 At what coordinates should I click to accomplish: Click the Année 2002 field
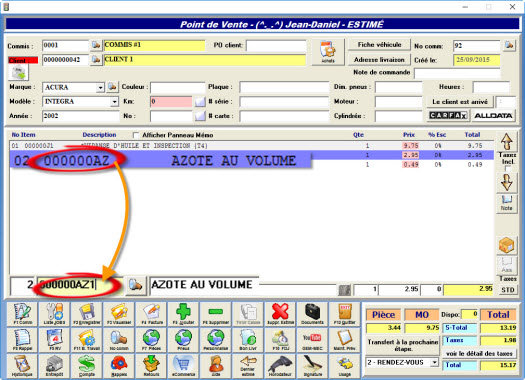tap(80, 116)
